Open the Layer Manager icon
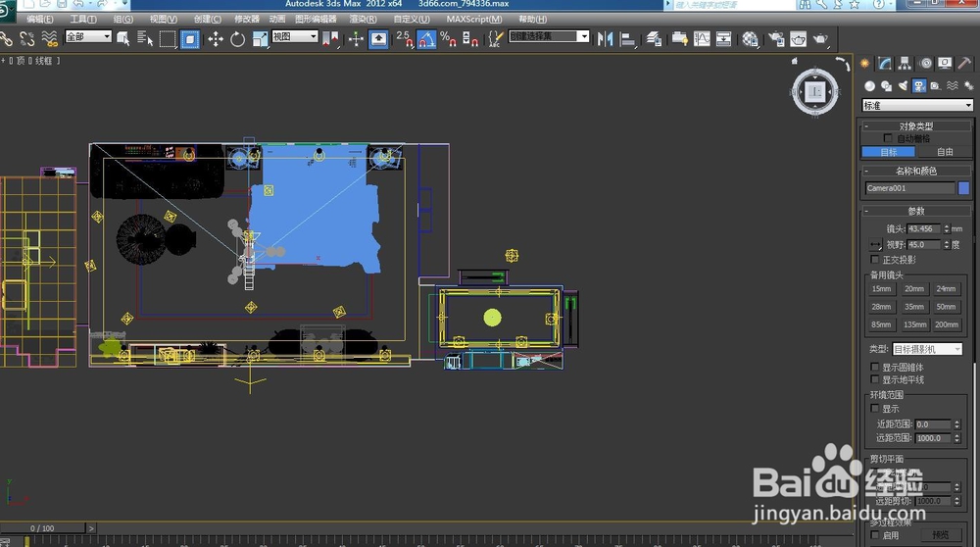The width and height of the screenshot is (980, 547). pos(654,39)
